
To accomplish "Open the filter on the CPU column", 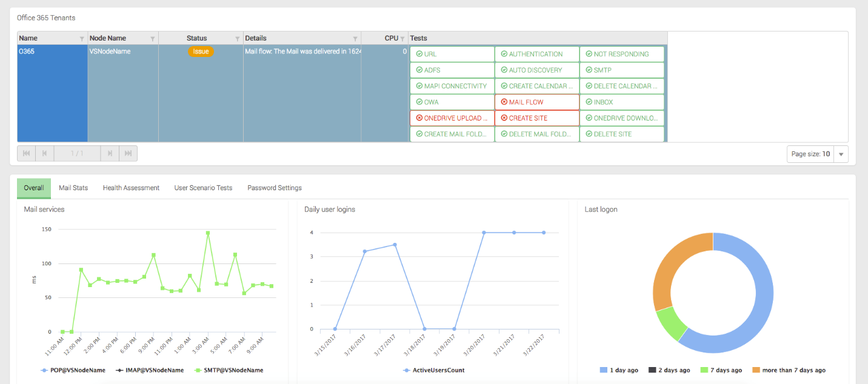I will coord(402,39).
